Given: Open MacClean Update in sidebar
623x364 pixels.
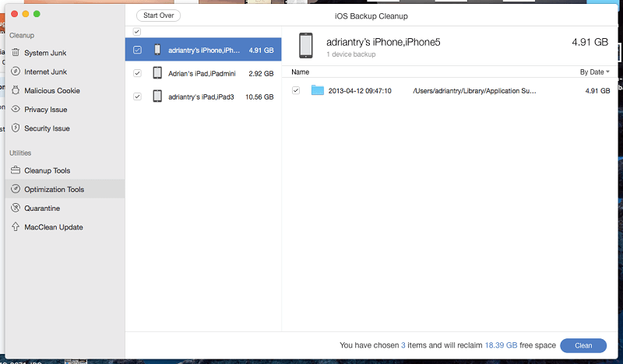Looking at the screenshot, I should pos(65,227).
